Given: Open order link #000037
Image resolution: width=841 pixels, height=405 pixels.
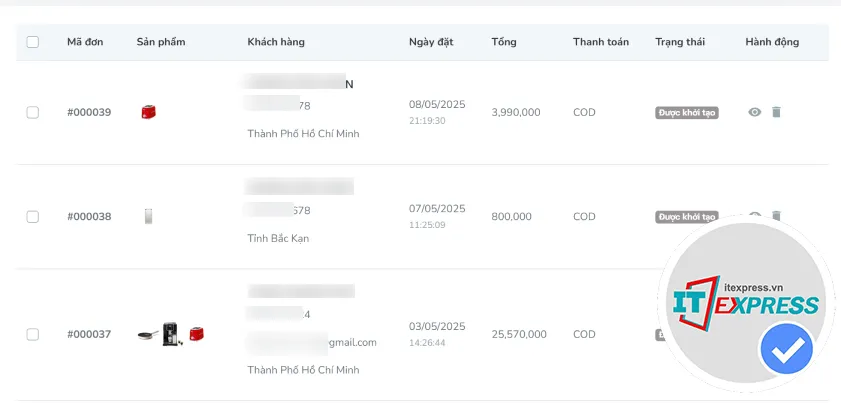Looking at the screenshot, I should coord(89,334).
